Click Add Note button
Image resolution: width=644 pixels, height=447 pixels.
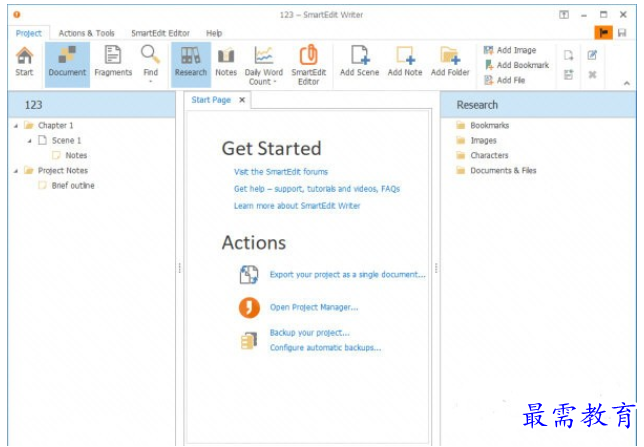[405, 62]
